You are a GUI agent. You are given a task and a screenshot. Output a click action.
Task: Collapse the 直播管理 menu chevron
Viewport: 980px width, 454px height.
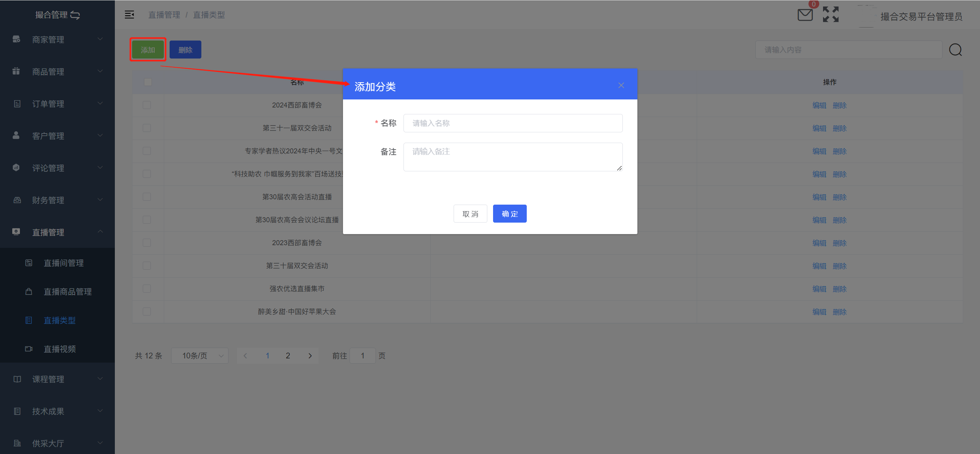click(100, 231)
